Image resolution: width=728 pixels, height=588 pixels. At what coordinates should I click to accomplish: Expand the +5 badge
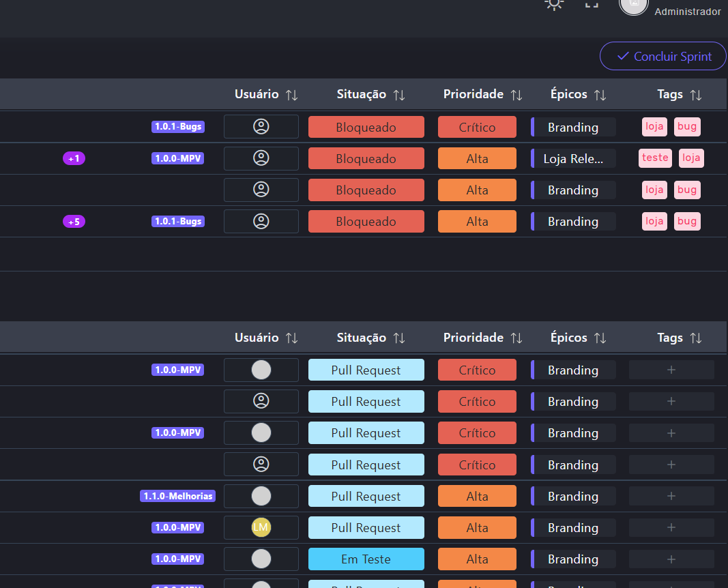[74, 221]
